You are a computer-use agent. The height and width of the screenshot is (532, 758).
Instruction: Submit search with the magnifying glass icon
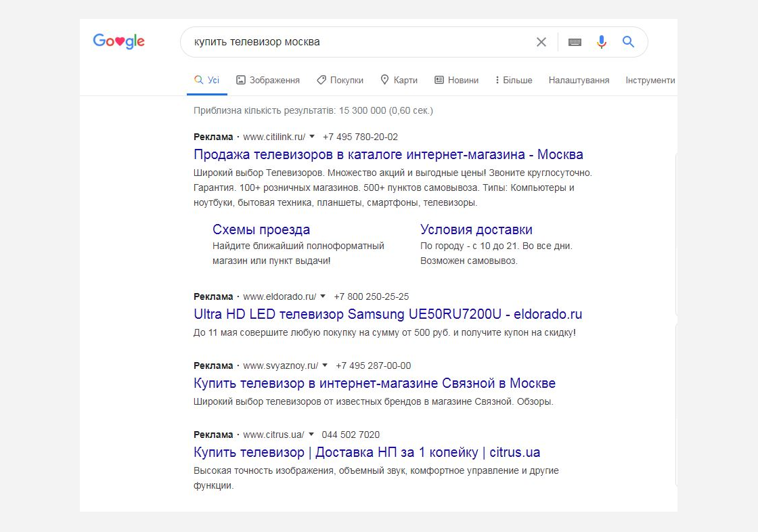pyautogui.click(x=628, y=41)
